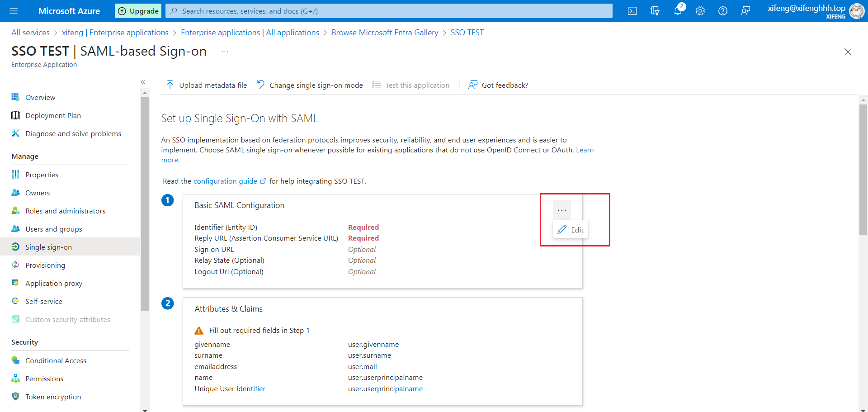Collapse the left navigation menu
The image size is (868, 412).
(143, 82)
